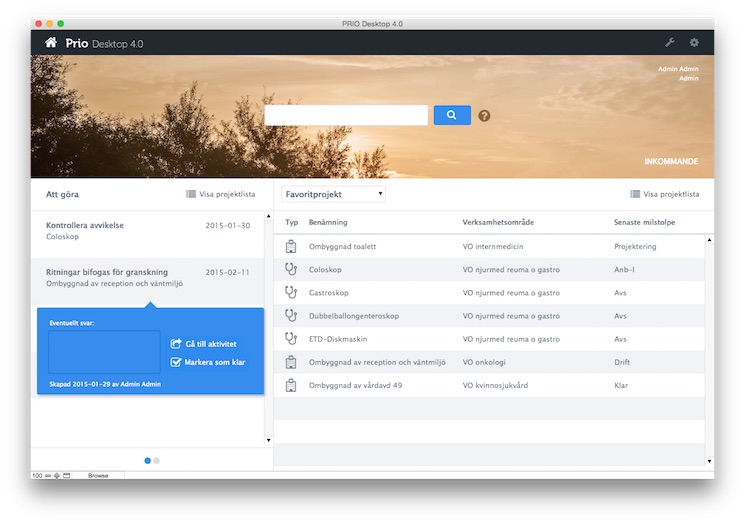Click zoom-out control in bottom status bar
The width and height of the screenshot is (745, 523).
point(48,475)
